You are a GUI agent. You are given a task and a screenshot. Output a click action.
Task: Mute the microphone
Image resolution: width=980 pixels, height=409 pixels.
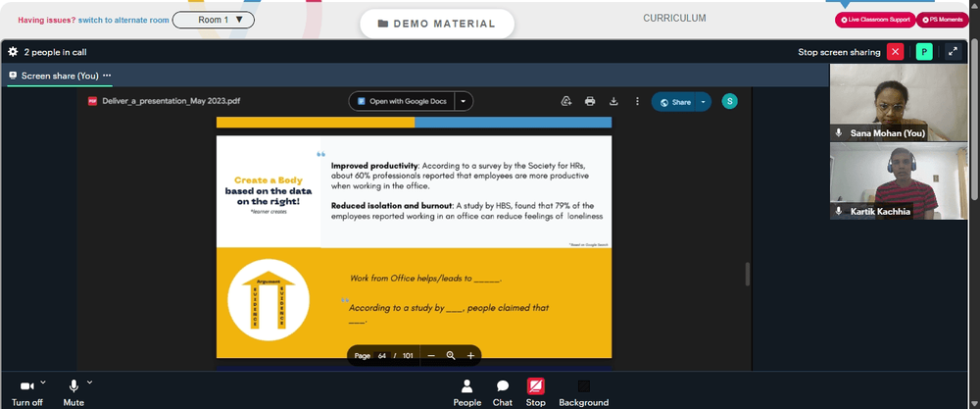(73, 392)
